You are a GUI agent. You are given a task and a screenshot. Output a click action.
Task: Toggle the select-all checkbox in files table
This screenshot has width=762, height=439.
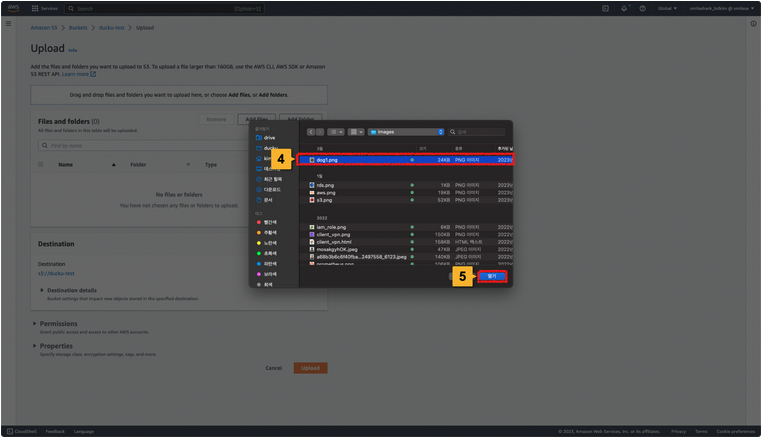41,164
